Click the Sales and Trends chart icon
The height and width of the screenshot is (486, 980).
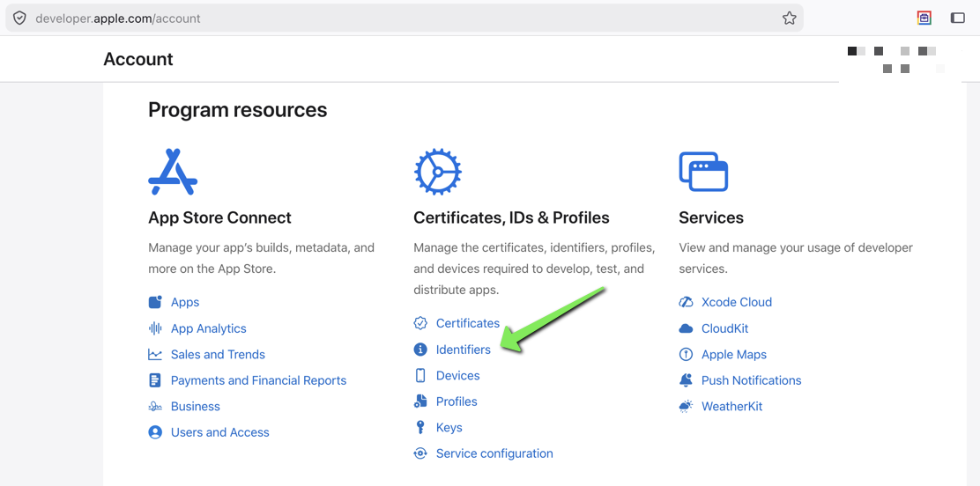pyautogui.click(x=155, y=355)
